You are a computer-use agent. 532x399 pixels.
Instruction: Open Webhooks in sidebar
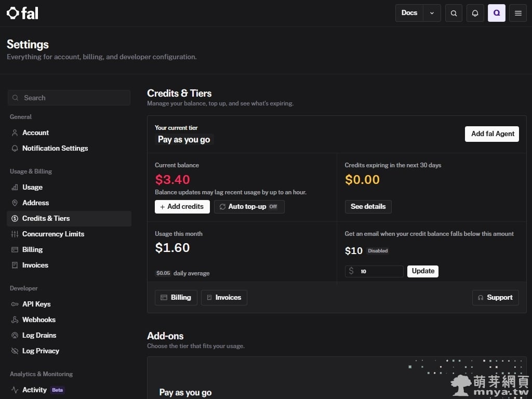69,320
